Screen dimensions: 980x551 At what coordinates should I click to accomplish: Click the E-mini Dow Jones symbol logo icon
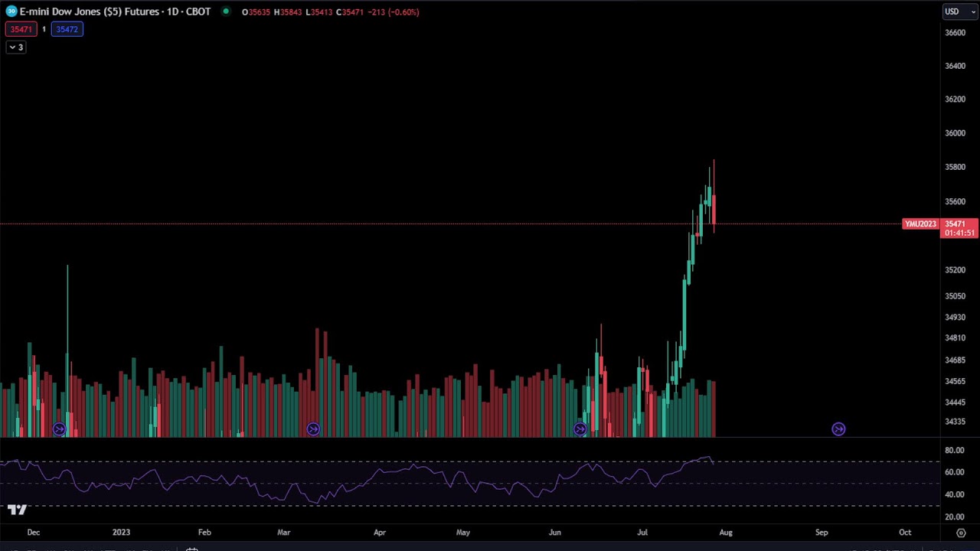coord(11,11)
